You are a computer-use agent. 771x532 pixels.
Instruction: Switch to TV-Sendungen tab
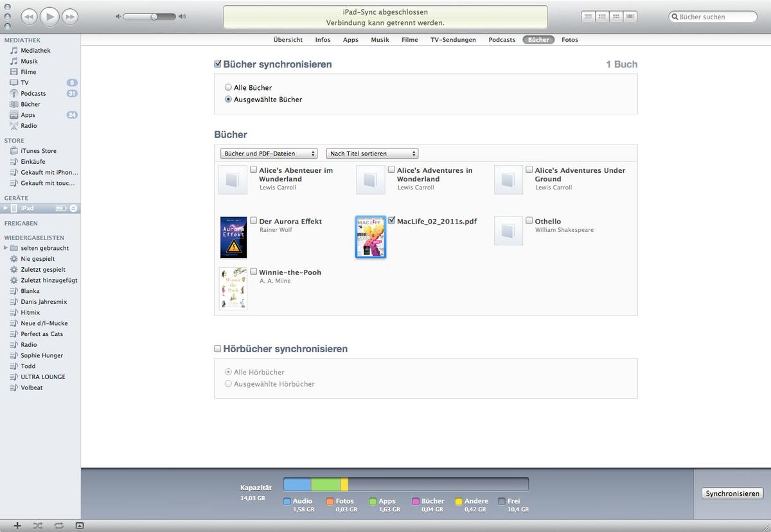click(x=453, y=40)
